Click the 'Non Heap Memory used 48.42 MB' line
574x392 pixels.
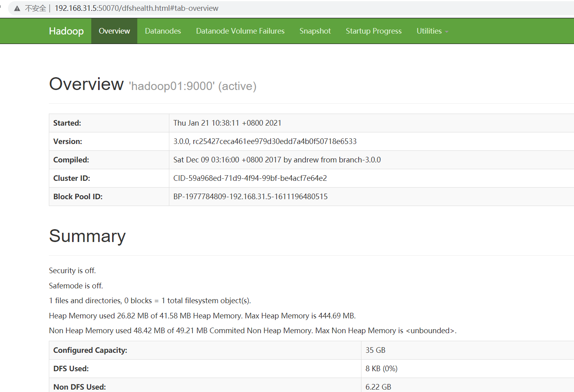tap(253, 331)
